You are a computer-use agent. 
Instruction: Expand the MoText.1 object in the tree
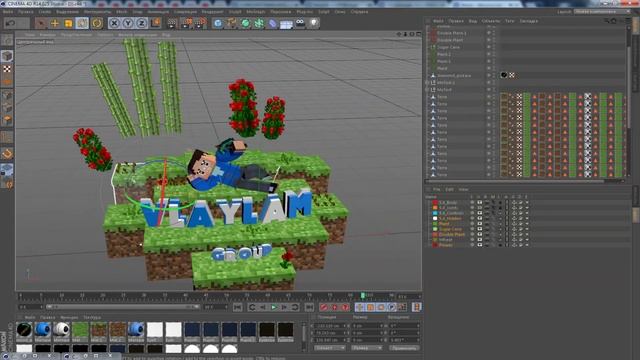427,82
